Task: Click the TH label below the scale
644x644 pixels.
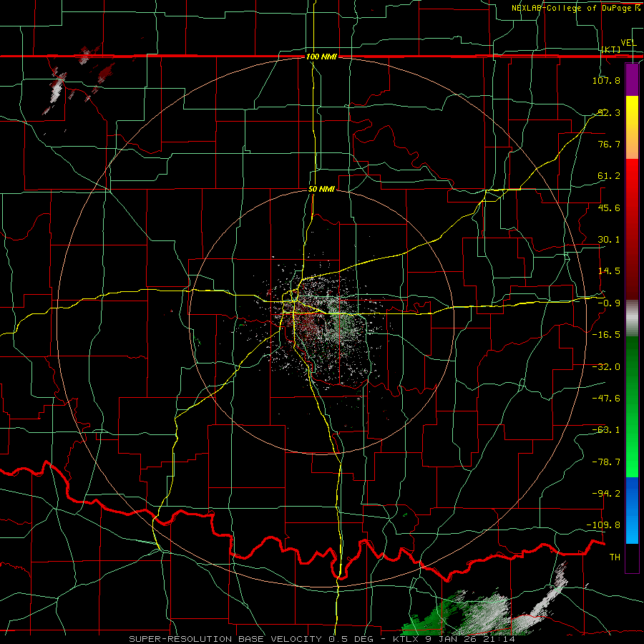Action: [615, 557]
